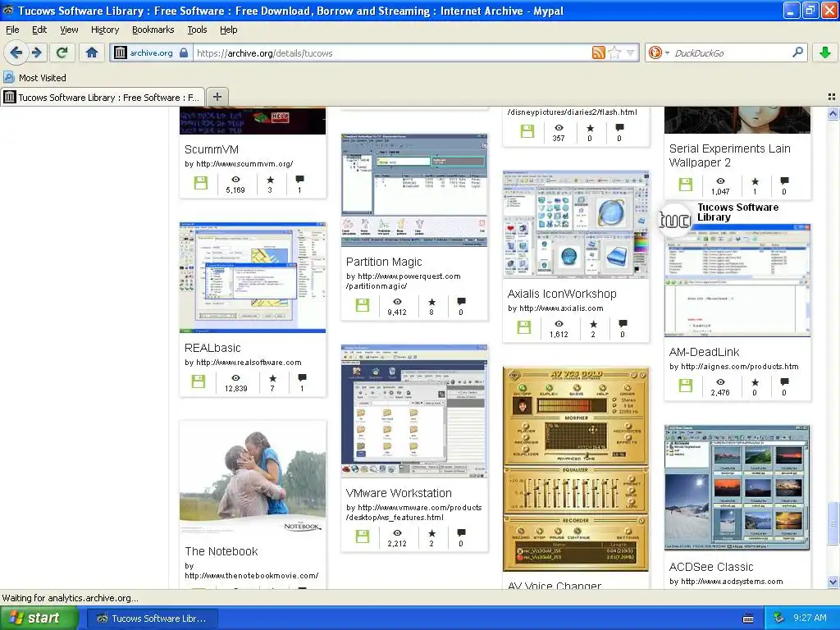The height and width of the screenshot is (630, 840).
Task: Click the reviews bubble on REALbasic
Action: (302, 377)
